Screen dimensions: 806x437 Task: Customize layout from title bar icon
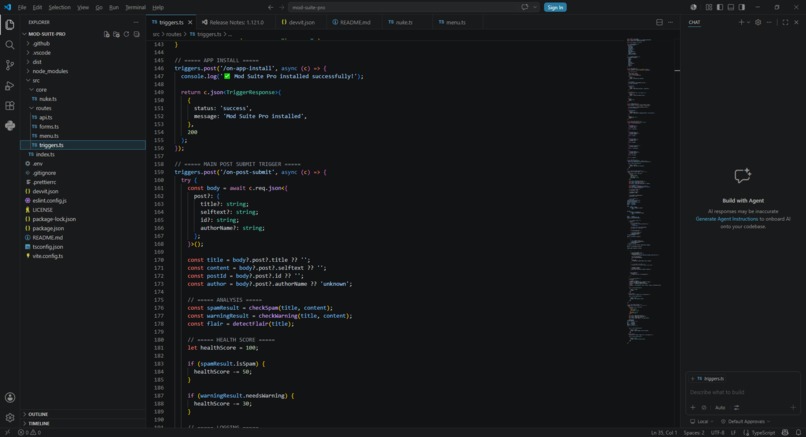709,7
